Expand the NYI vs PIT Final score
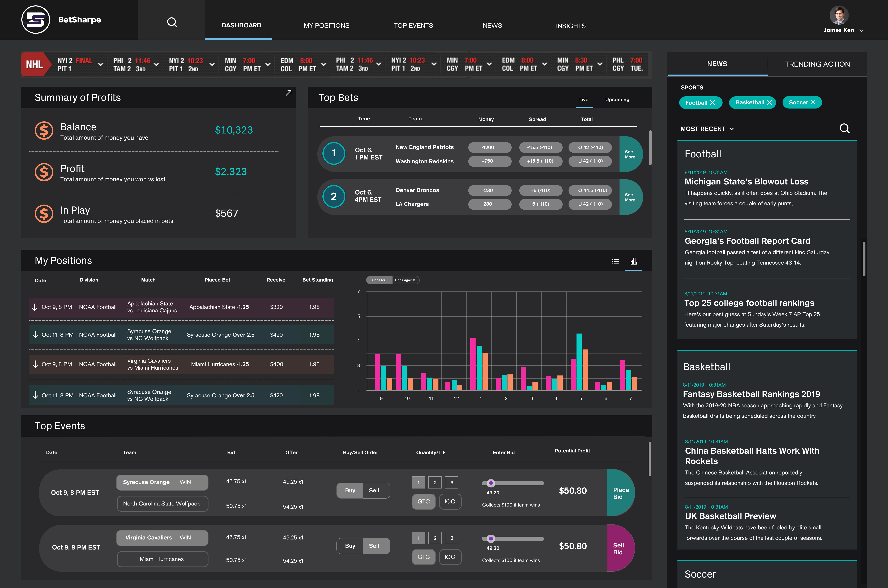 coord(101,64)
